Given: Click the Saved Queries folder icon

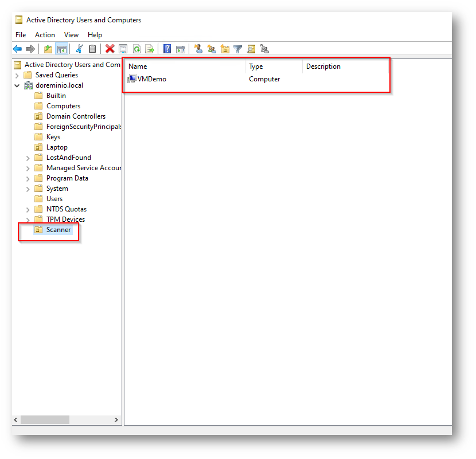Looking at the screenshot, I should 28,75.
